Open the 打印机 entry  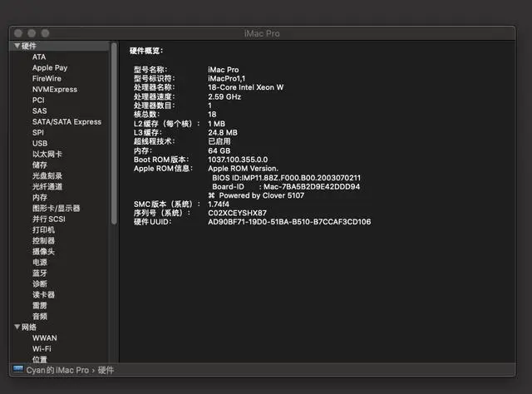(43, 229)
